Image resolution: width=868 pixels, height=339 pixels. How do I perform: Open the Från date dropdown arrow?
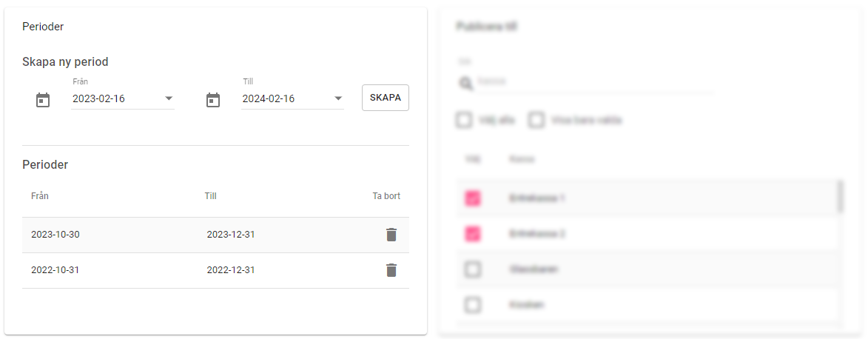[x=169, y=98]
